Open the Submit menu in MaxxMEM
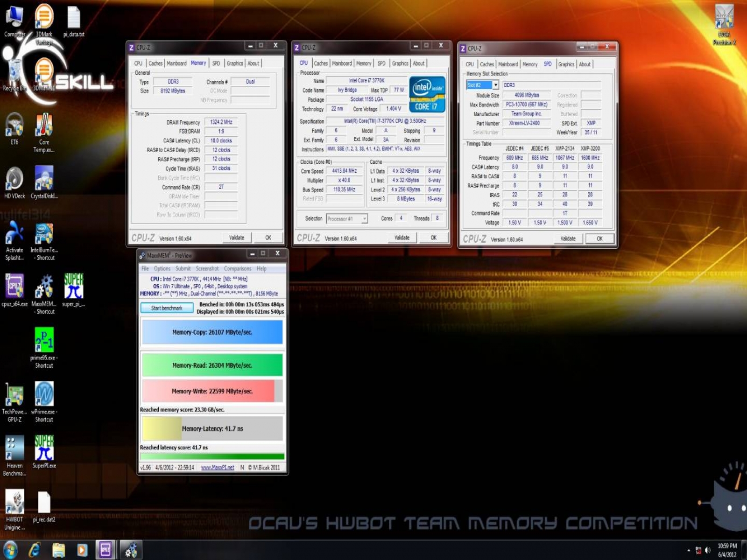Viewport: 747px width, 560px height. click(183, 268)
